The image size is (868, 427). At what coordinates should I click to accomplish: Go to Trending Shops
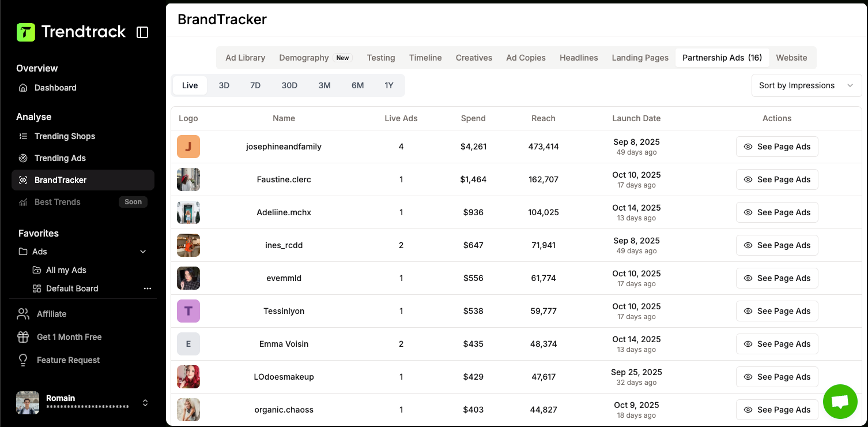click(x=65, y=136)
